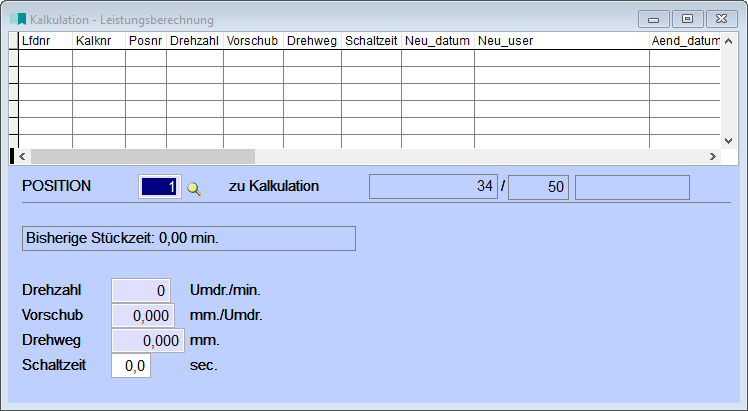The height and width of the screenshot is (411, 748).
Task: Close the Kalkulation window
Action: 722,19
